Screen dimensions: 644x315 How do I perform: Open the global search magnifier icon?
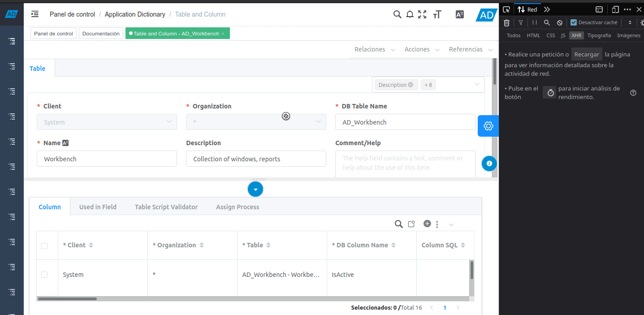(x=397, y=14)
